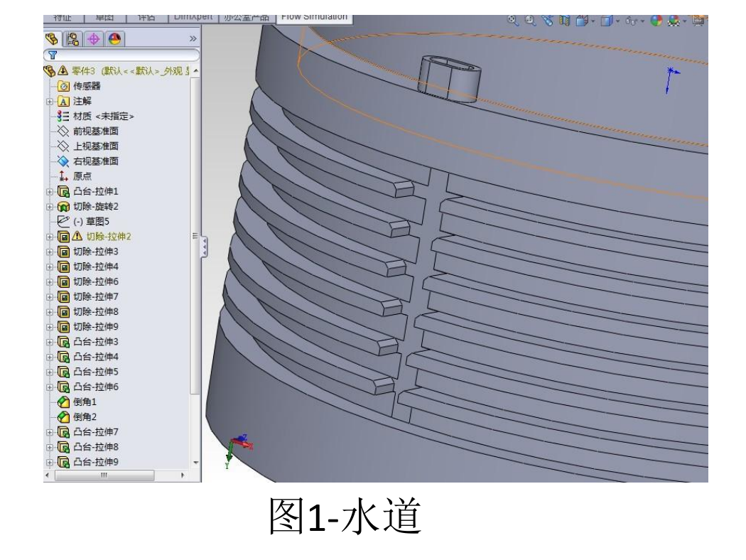Click the 注解 annotations folder icon
The image size is (746, 560).
pyautogui.click(x=63, y=102)
